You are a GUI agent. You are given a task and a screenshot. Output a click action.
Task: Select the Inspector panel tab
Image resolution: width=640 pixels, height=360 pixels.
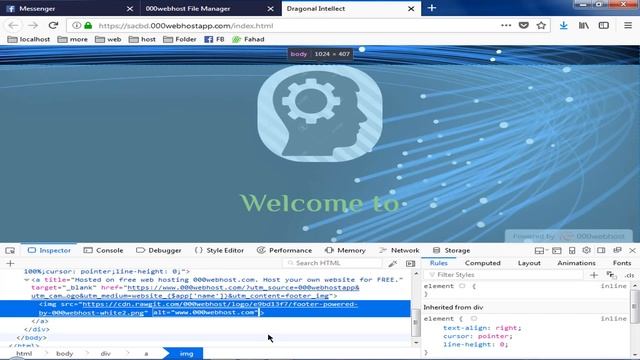(49, 250)
